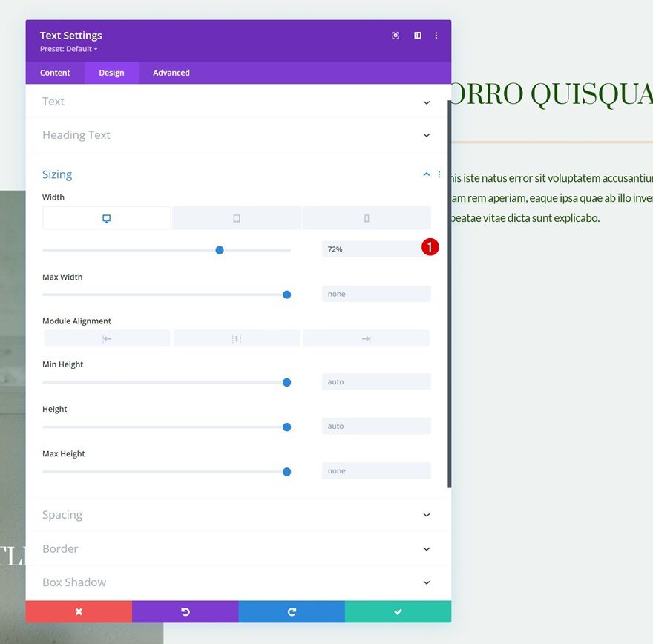The width and height of the screenshot is (653, 644).
Task: Click the Width slider handle
Action: (x=220, y=250)
